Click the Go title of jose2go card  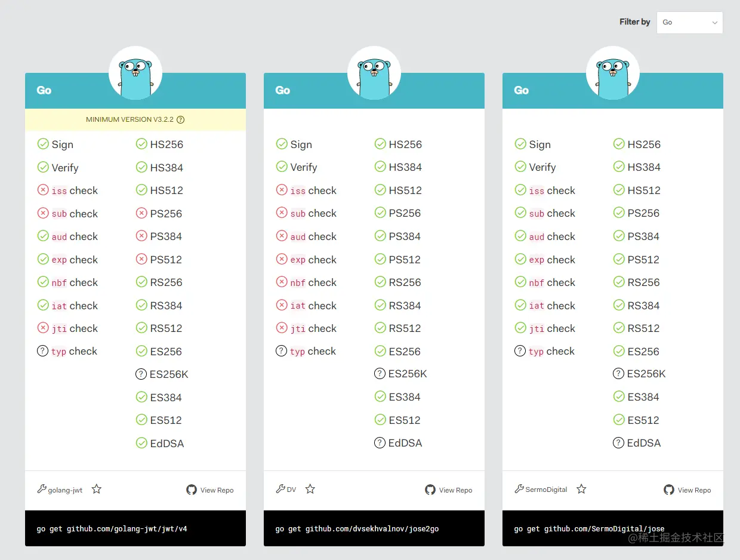pyautogui.click(x=283, y=90)
